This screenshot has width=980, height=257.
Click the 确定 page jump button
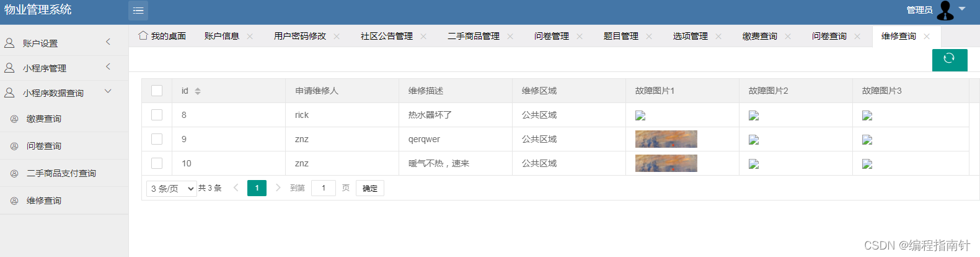(x=370, y=188)
